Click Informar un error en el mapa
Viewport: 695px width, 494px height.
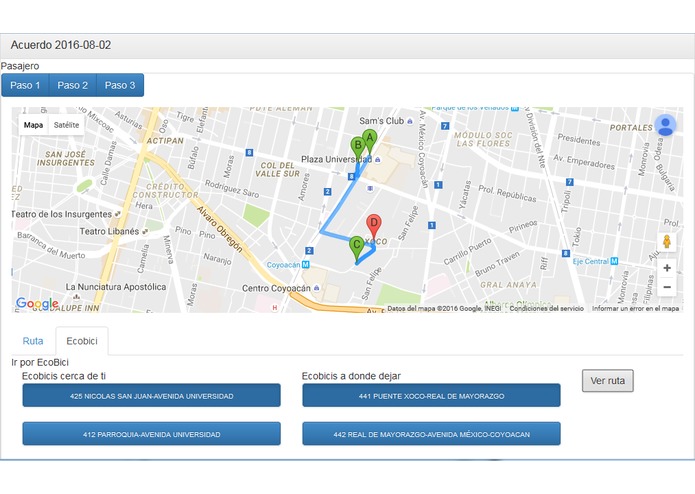coord(636,308)
